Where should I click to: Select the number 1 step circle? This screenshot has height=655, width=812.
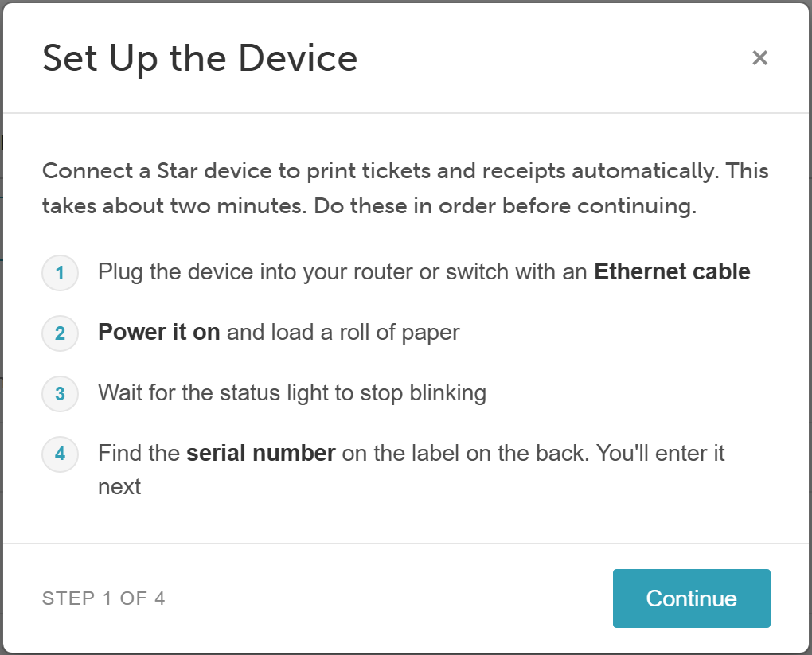coord(60,272)
